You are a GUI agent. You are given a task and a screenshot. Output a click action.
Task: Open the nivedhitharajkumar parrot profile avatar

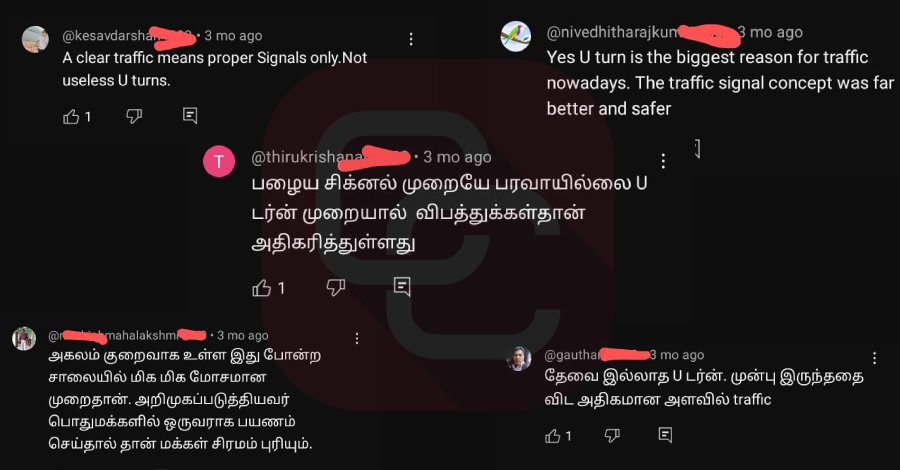(515, 37)
